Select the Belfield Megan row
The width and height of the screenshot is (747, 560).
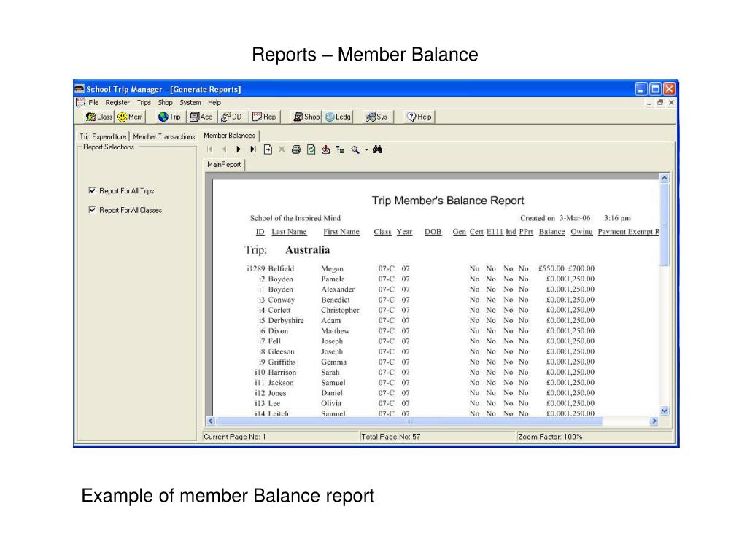pyautogui.click(x=421, y=268)
